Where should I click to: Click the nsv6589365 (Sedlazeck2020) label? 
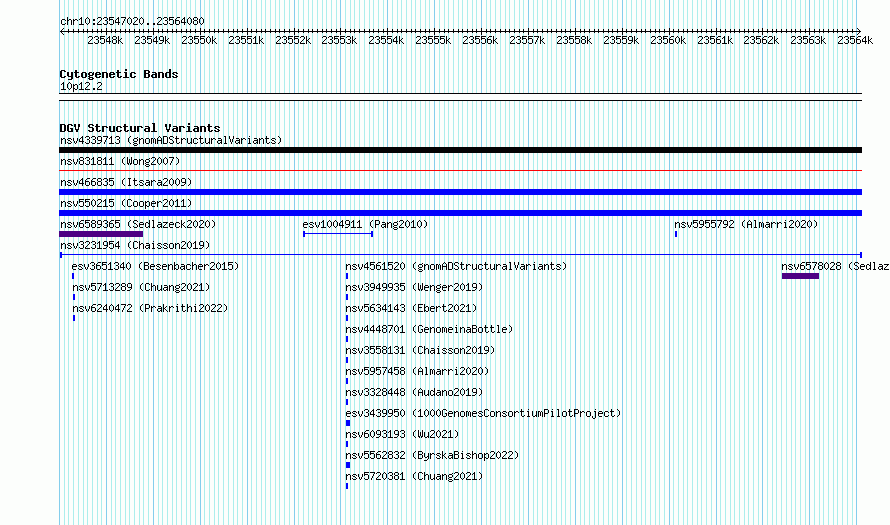(138, 224)
